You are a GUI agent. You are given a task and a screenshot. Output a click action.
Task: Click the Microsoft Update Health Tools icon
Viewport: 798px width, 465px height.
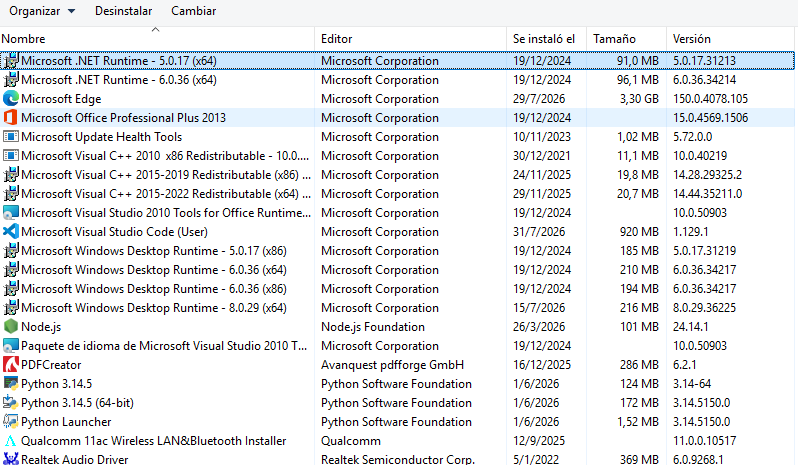point(11,137)
